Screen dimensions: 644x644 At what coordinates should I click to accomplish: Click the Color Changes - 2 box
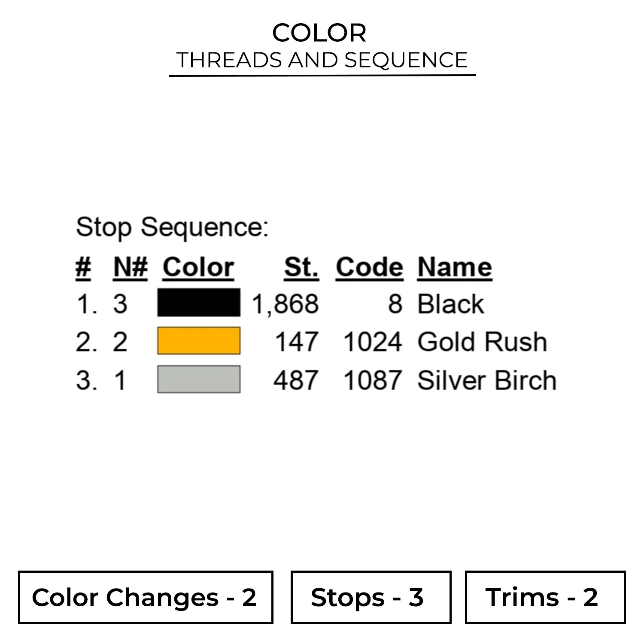[x=146, y=597]
